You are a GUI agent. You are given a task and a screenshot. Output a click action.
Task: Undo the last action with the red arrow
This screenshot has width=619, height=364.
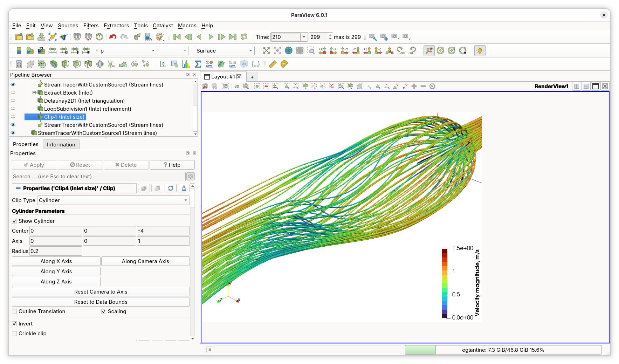tap(113, 37)
